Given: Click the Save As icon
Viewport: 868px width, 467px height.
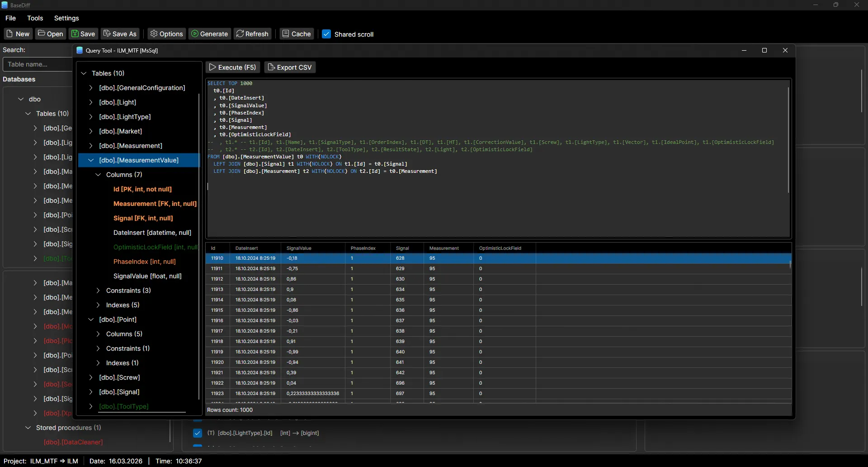Looking at the screenshot, I should 120,33.
